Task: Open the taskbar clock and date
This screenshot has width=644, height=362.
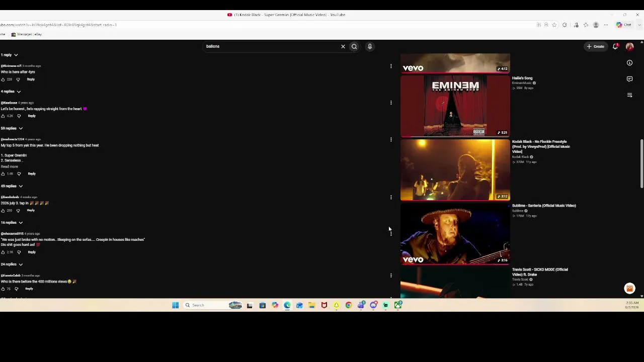Action: (632, 305)
